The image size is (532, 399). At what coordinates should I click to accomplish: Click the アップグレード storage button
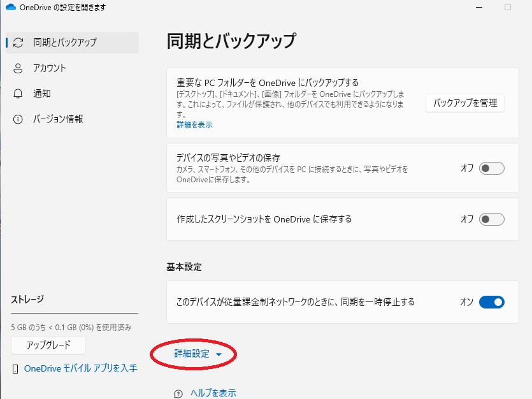click(x=48, y=345)
